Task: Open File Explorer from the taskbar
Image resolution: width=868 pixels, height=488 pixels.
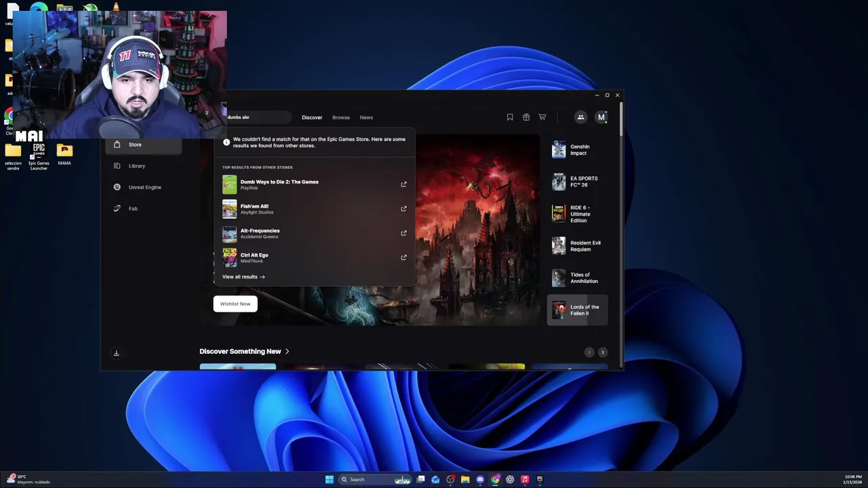Action: tap(465, 479)
